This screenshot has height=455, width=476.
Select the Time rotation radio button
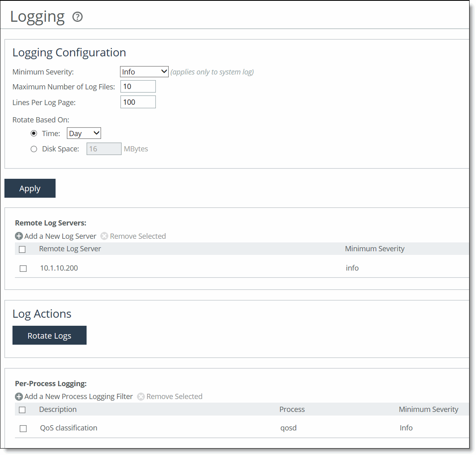point(34,133)
